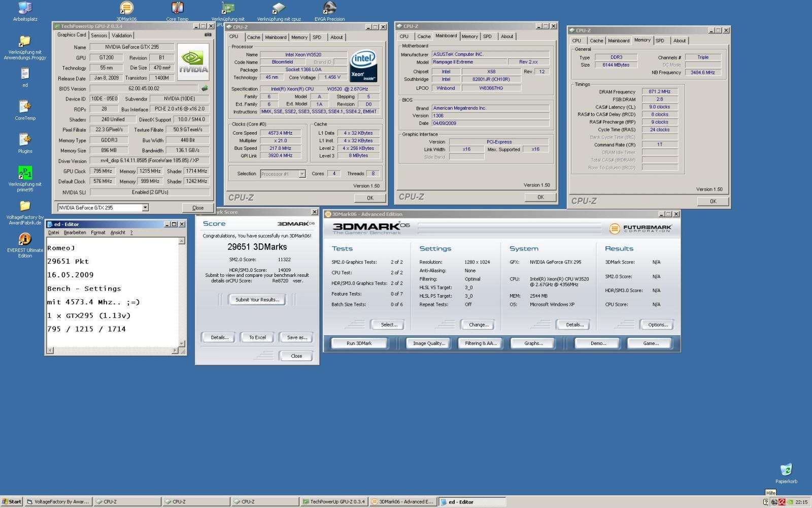
Task: Open About tab in mainboard CPU-Z window
Action: point(507,37)
